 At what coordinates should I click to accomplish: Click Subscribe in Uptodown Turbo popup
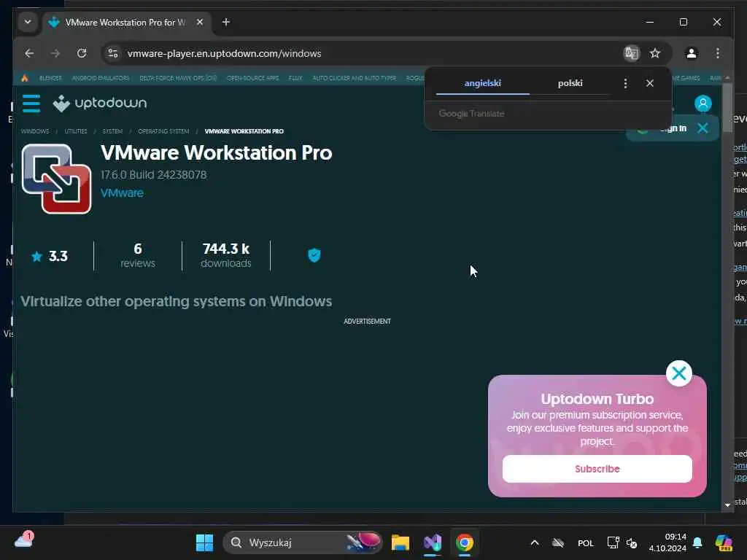point(597,469)
